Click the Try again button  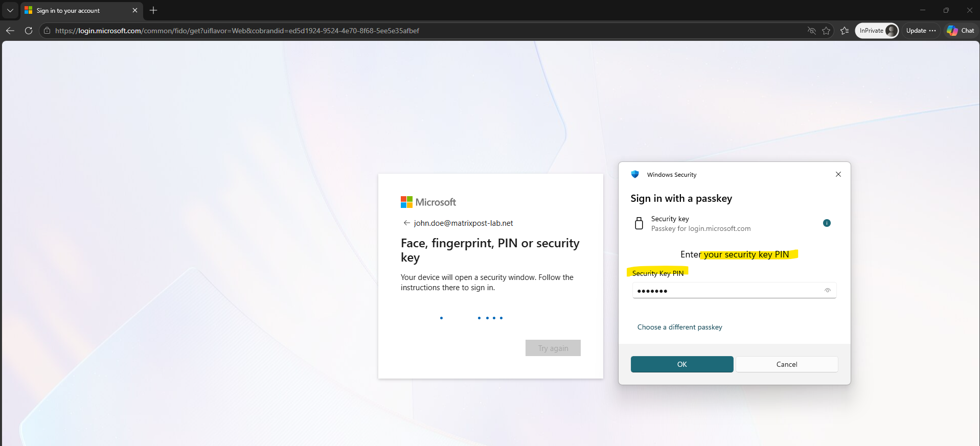(x=553, y=348)
